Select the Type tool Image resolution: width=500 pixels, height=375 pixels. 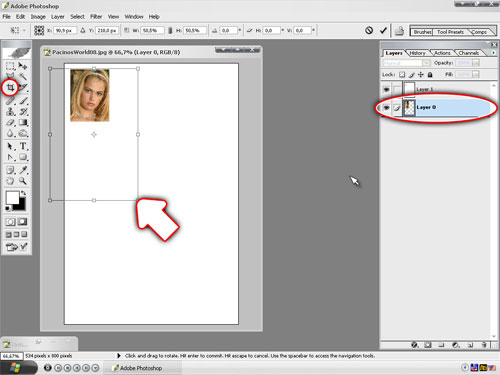click(x=23, y=146)
